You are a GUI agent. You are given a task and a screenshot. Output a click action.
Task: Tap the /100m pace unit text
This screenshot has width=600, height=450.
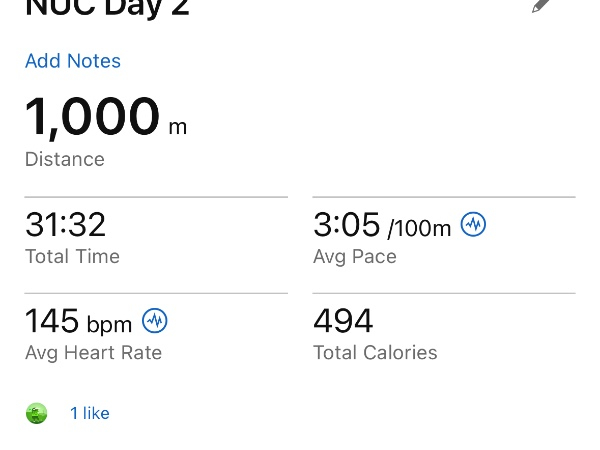tap(419, 228)
